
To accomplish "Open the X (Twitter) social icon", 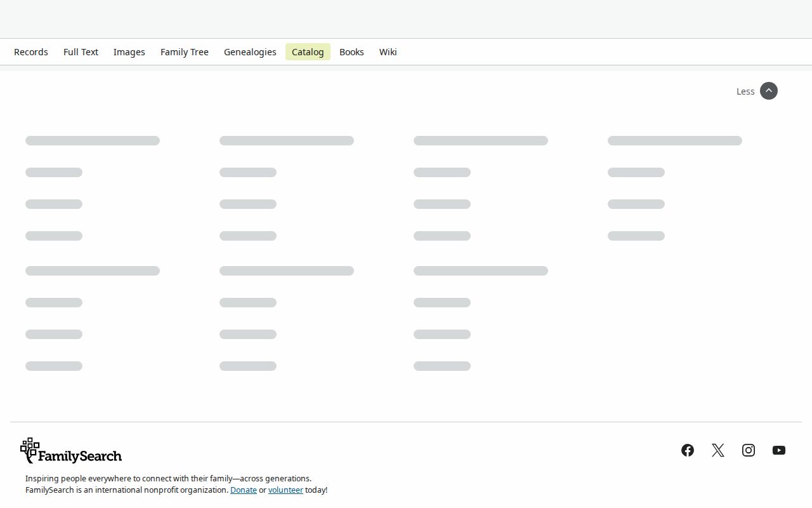I will pyautogui.click(x=718, y=450).
